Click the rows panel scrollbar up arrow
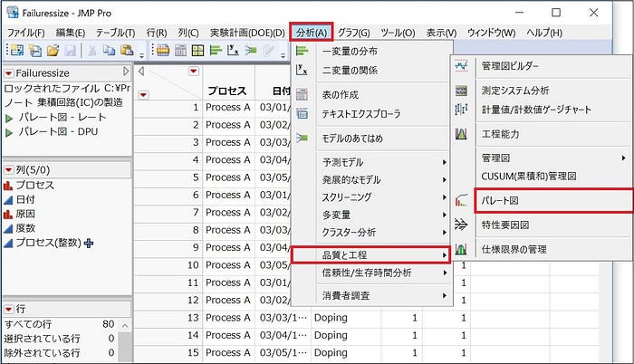This screenshot has width=634, height=364. 125,326
